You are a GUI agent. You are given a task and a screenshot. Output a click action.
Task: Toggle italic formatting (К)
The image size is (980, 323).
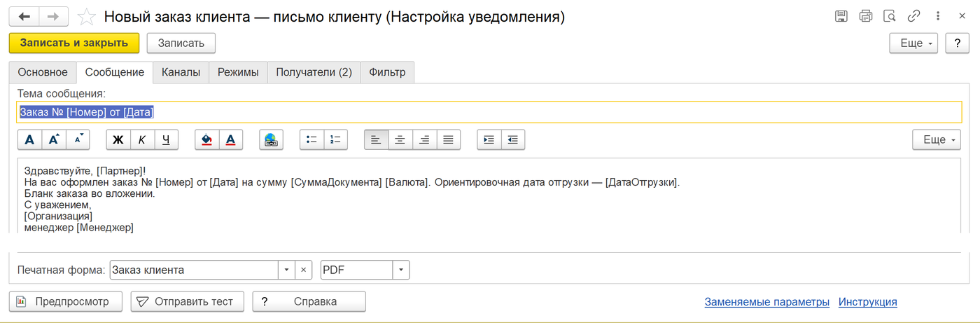[x=142, y=139]
